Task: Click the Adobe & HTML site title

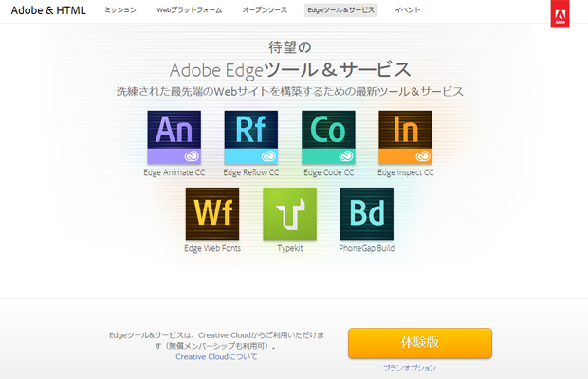Action: tap(48, 10)
